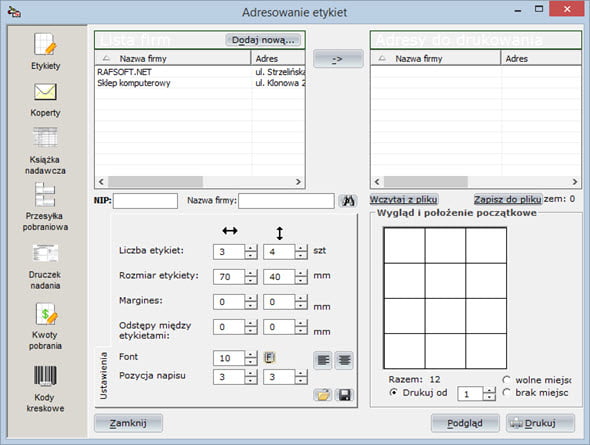
Task: Click the Nazwa firmy search field
Action: (x=286, y=201)
